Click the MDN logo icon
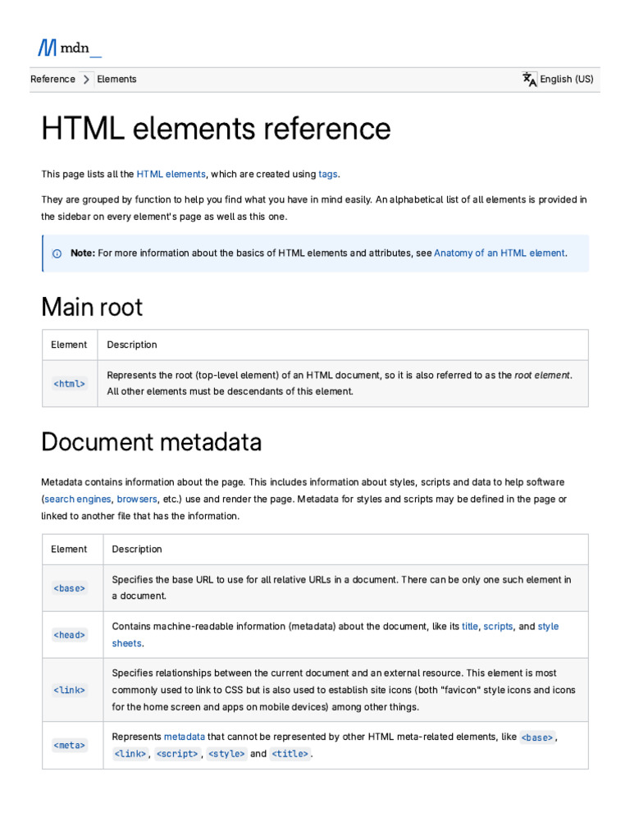The width and height of the screenshot is (630, 840). [48, 48]
